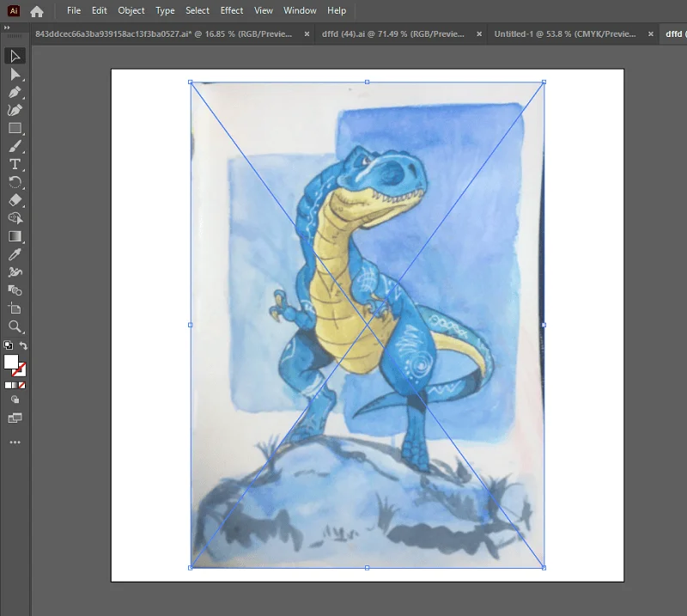
Task: Select the Selection tool arrow
Action: tap(15, 56)
